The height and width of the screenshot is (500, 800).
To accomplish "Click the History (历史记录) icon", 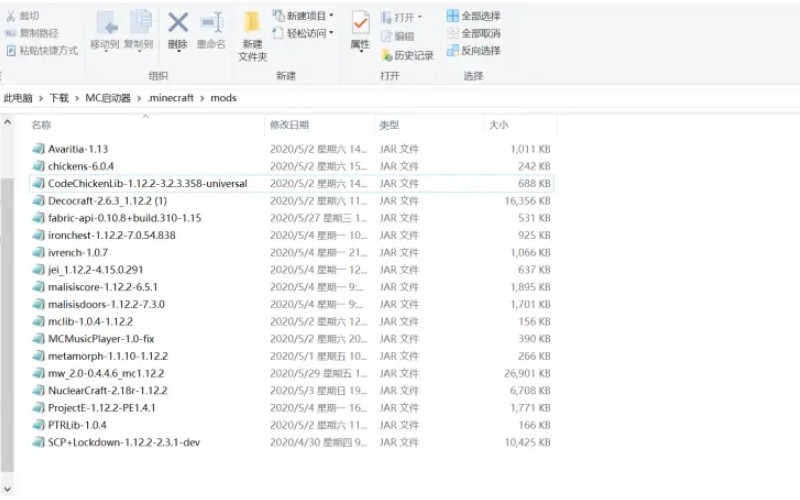I will click(406, 56).
